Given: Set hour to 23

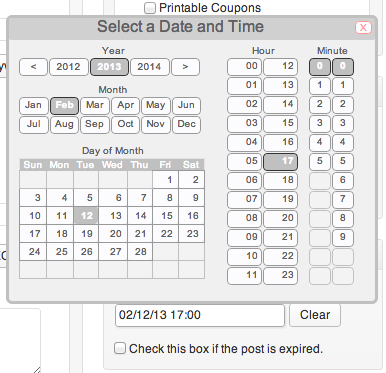Looking at the screenshot, I should pos(281,276).
